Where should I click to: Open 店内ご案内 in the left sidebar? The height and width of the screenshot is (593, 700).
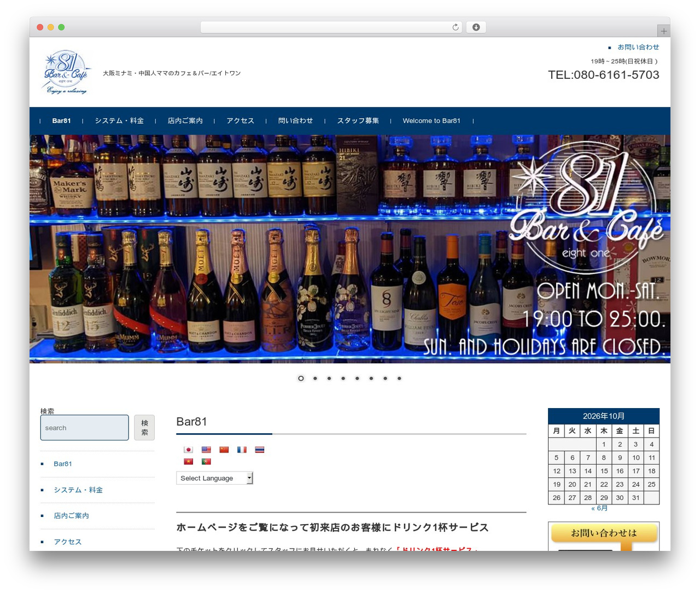point(71,516)
